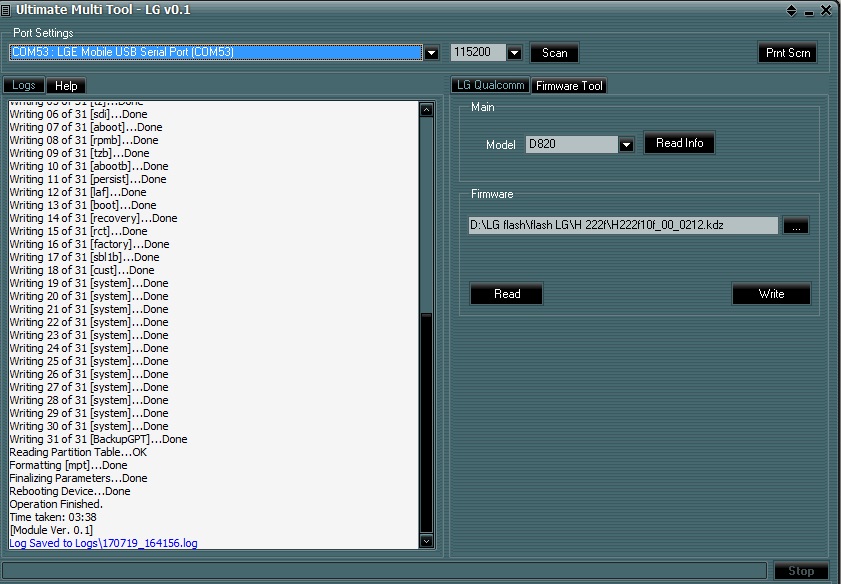Screen dimensions: 841x584
Task: Browse for firmware with the ... button
Action: click(796, 226)
